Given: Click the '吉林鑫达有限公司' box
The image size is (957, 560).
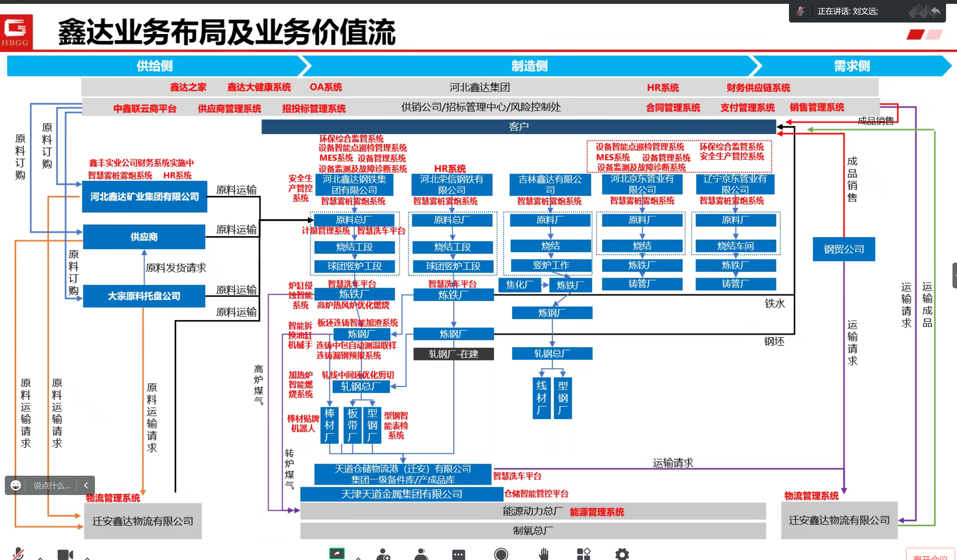Looking at the screenshot, I should click(550, 184).
